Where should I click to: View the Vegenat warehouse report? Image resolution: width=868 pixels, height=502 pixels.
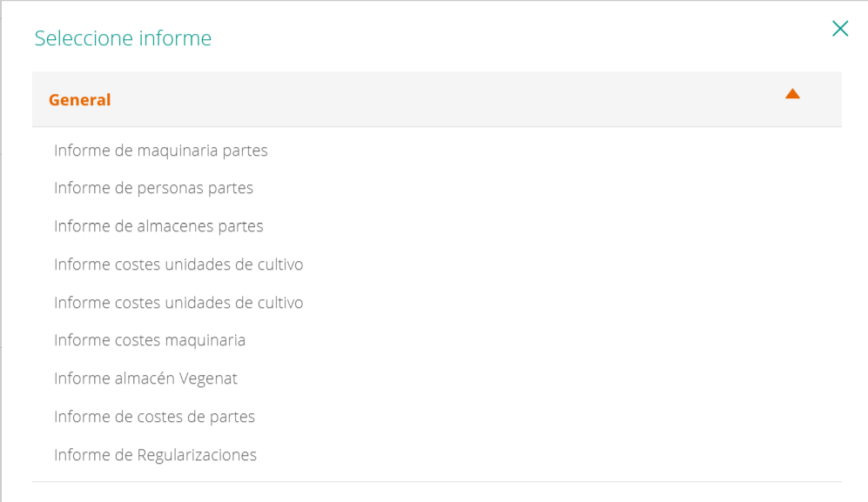(x=146, y=378)
